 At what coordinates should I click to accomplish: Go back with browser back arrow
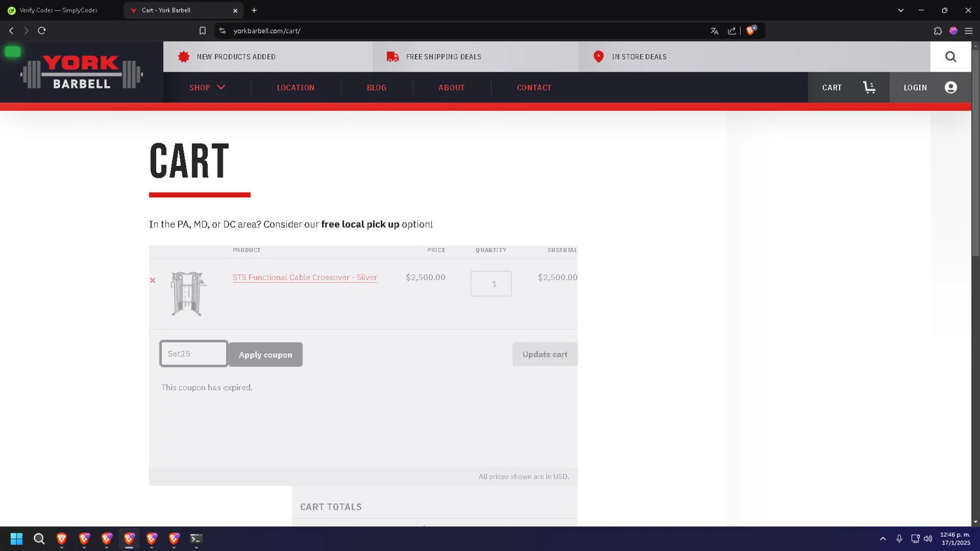coord(11,31)
